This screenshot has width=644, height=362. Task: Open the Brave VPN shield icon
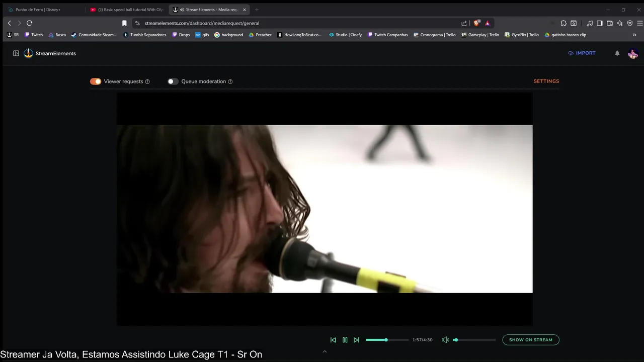coord(630,23)
